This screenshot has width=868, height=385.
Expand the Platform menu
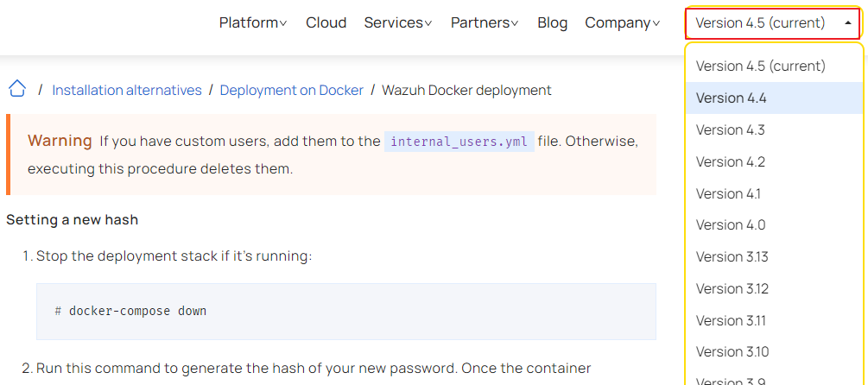click(x=252, y=23)
